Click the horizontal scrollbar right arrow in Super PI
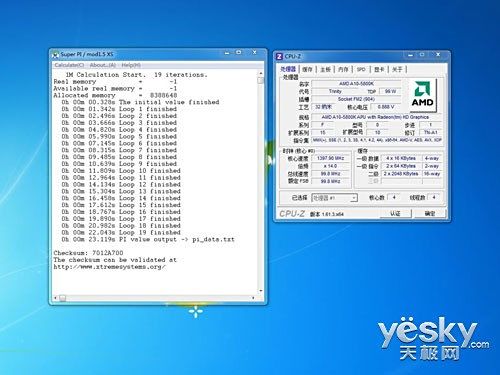500x375 pixels. 253,298
